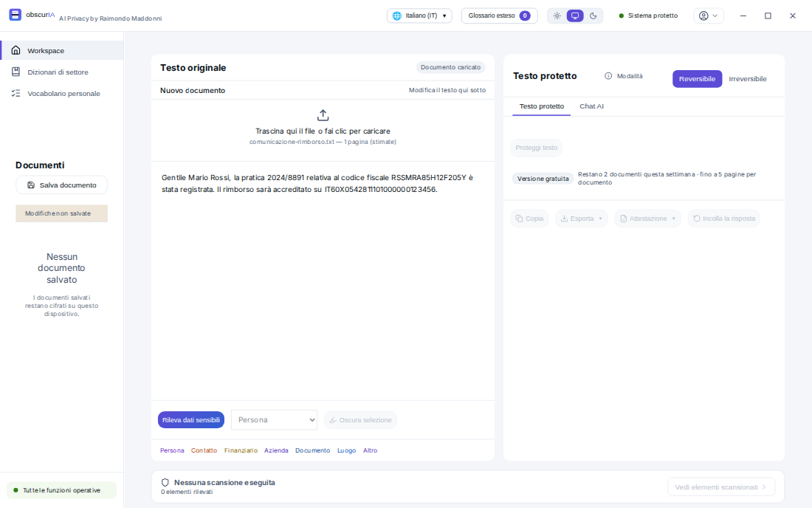
Task: Open Glossario esteso button
Action: (499, 16)
